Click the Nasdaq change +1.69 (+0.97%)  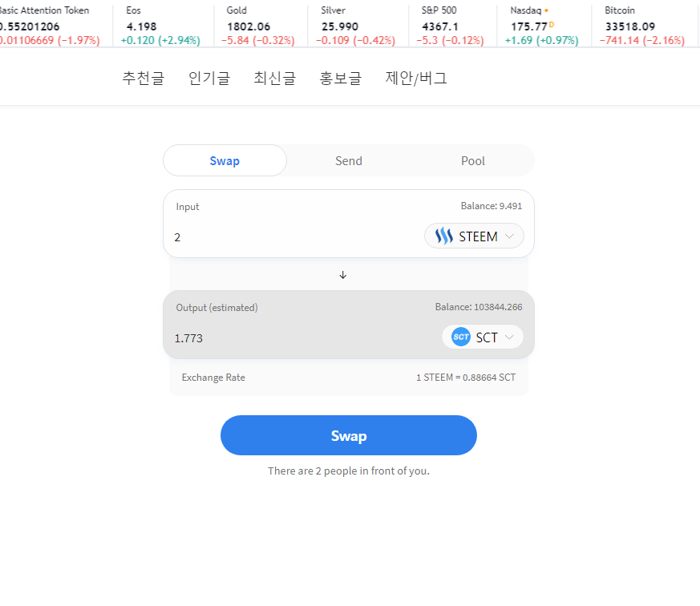[x=541, y=40]
